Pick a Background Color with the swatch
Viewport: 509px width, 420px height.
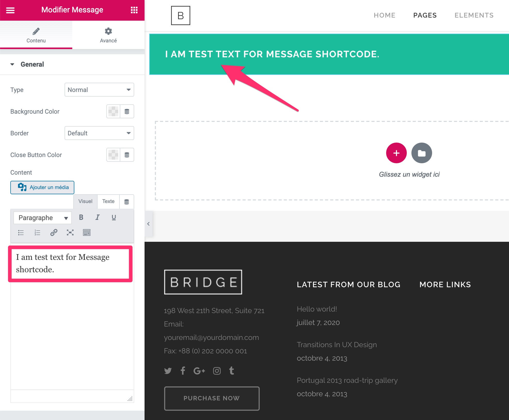113,111
